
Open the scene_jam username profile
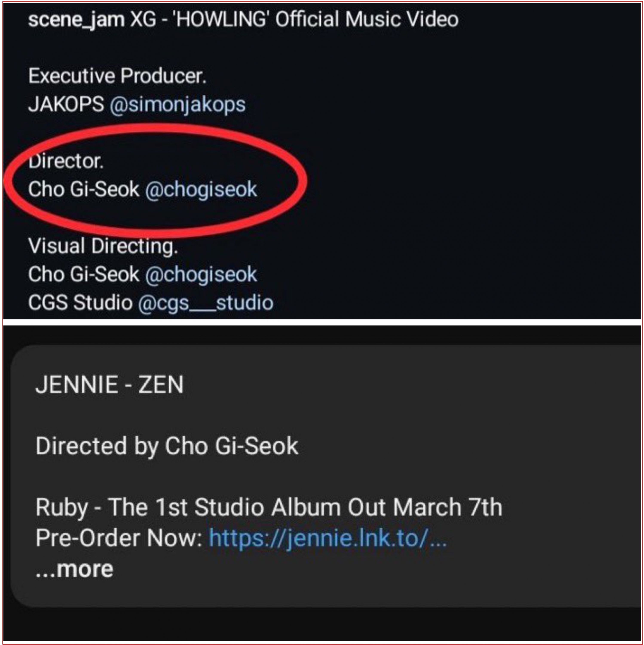click(76, 19)
